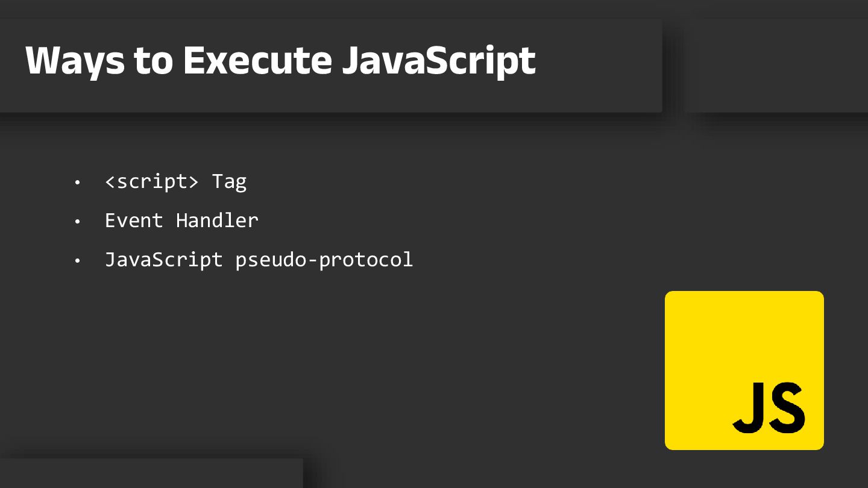Click the word Event in second bullet
Screen dimensions: 868x488
(x=134, y=221)
